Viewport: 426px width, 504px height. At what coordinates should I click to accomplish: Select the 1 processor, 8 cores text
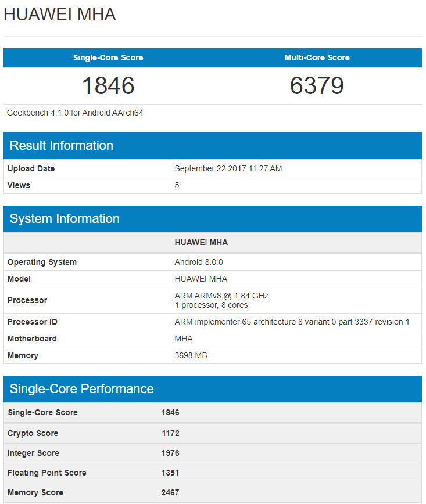(x=211, y=305)
